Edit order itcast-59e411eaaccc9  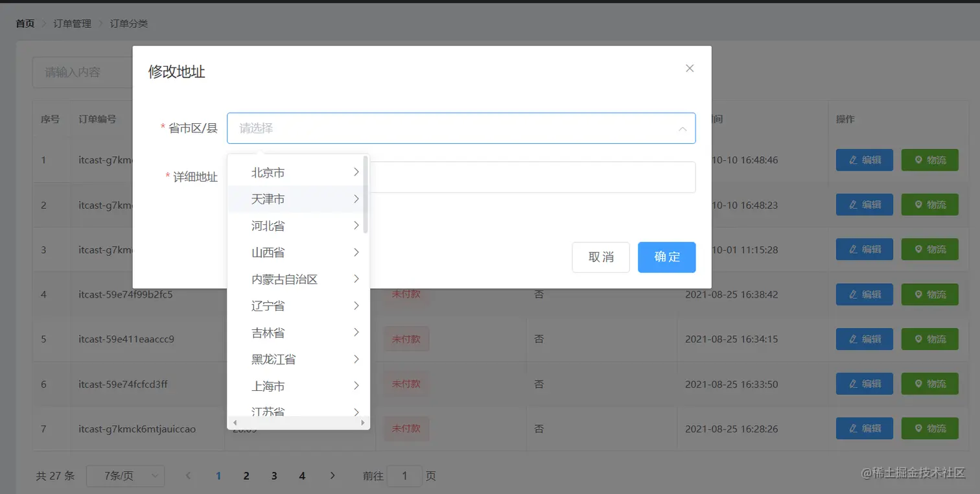pos(865,339)
